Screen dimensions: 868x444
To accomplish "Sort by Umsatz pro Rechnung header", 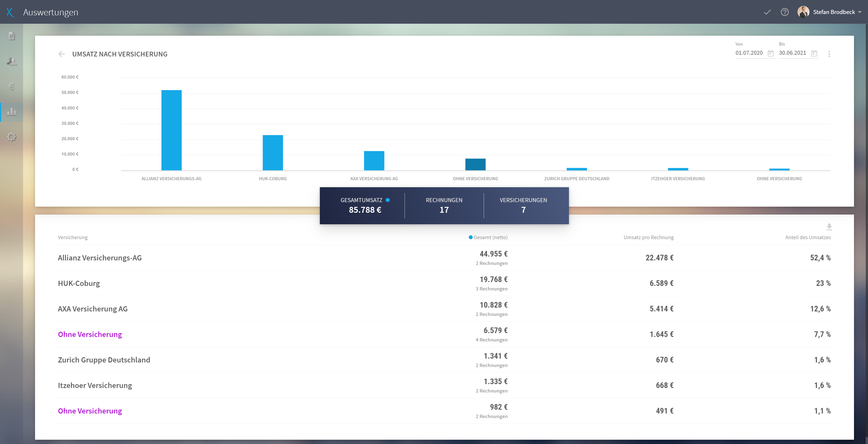I will click(648, 237).
